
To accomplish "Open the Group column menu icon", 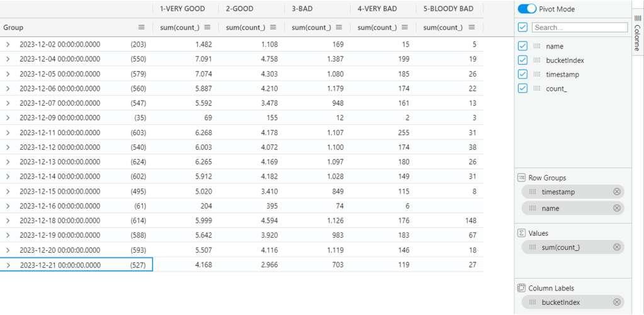I will [x=142, y=28].
